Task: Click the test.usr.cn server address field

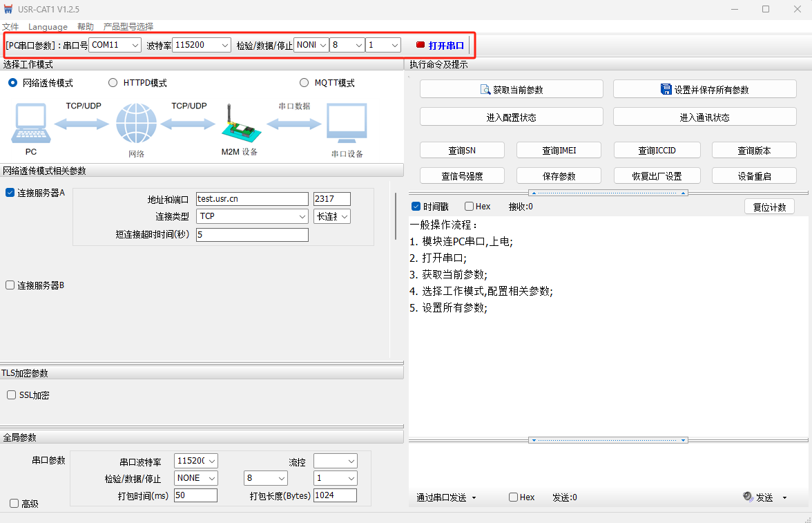Action: pyautogui.click(x=252, y=199)
